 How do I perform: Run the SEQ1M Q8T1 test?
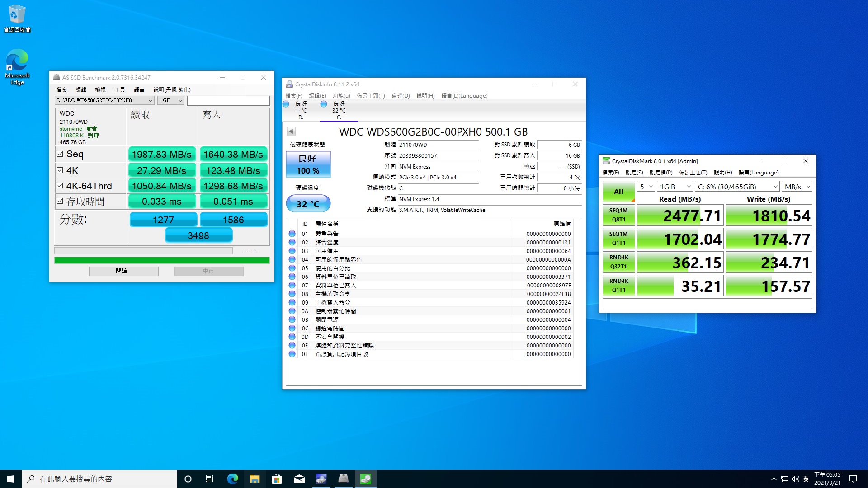point(618,215)
